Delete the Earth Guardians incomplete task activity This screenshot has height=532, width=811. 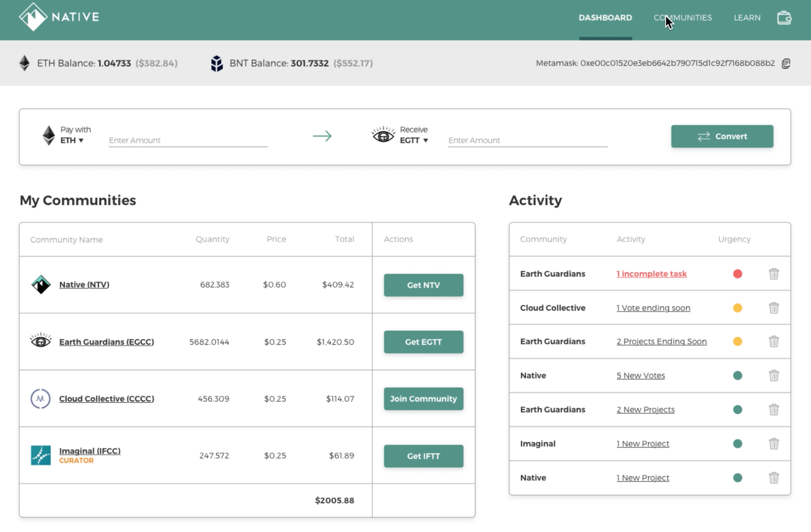tap(774, 274)
